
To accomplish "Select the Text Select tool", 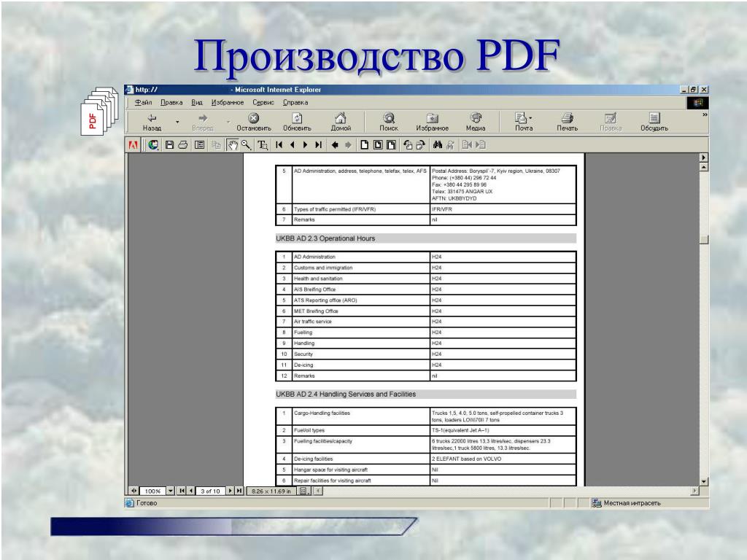I will 263,145.
